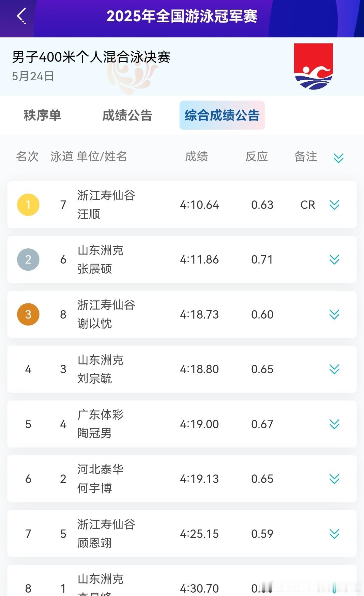The image size is (364, 596).
Task: Click the silver second-place medal badge
Action: click(x=28, y=260)
